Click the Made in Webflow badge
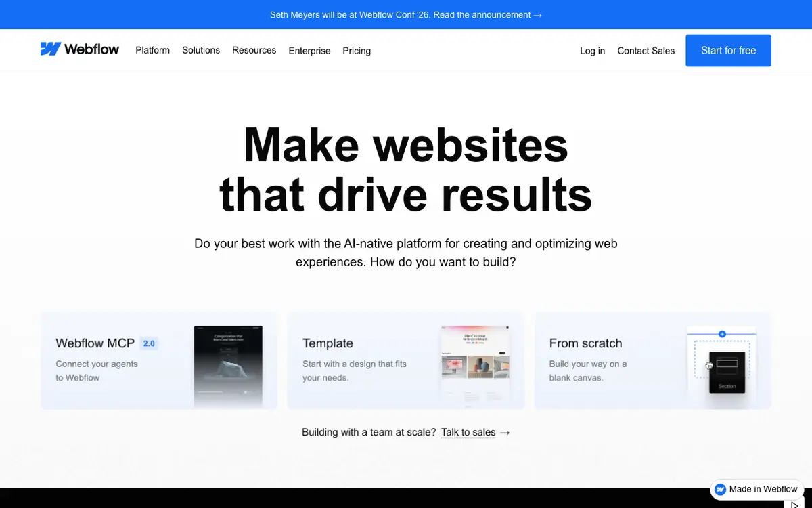The image size is (812, 508). click(757, 489)
